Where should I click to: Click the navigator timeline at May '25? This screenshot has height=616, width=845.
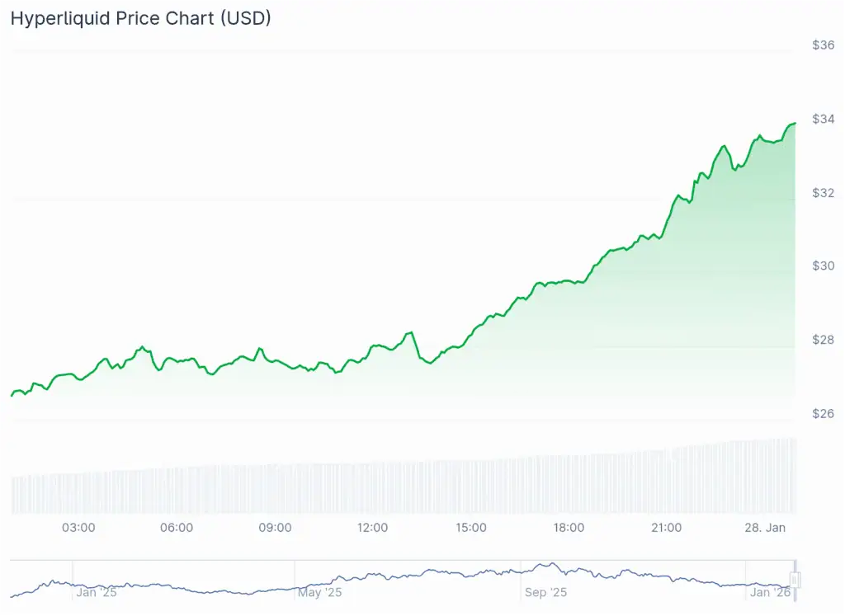(319, 592)
